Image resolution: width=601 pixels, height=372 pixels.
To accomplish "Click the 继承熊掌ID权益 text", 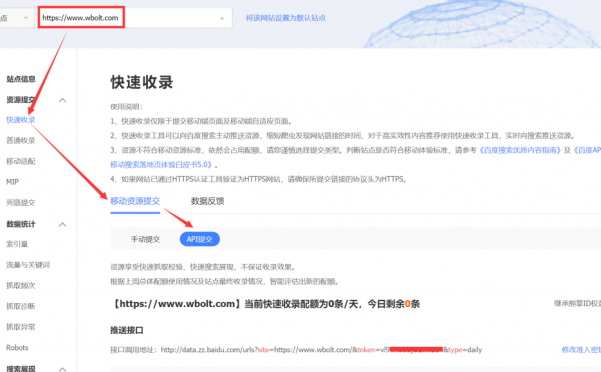I will [x=577, y=303].
